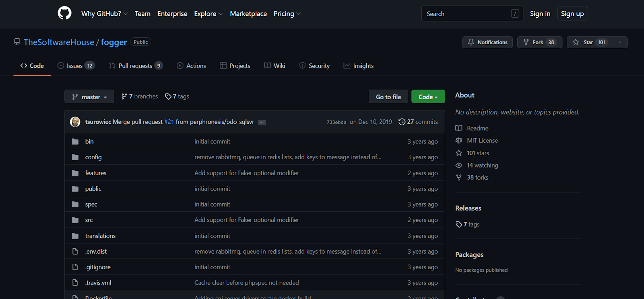Click the eye icon beside 14 watching
Image resolution: width=644 pixels, height=299 pixels.
coord(459,165)
